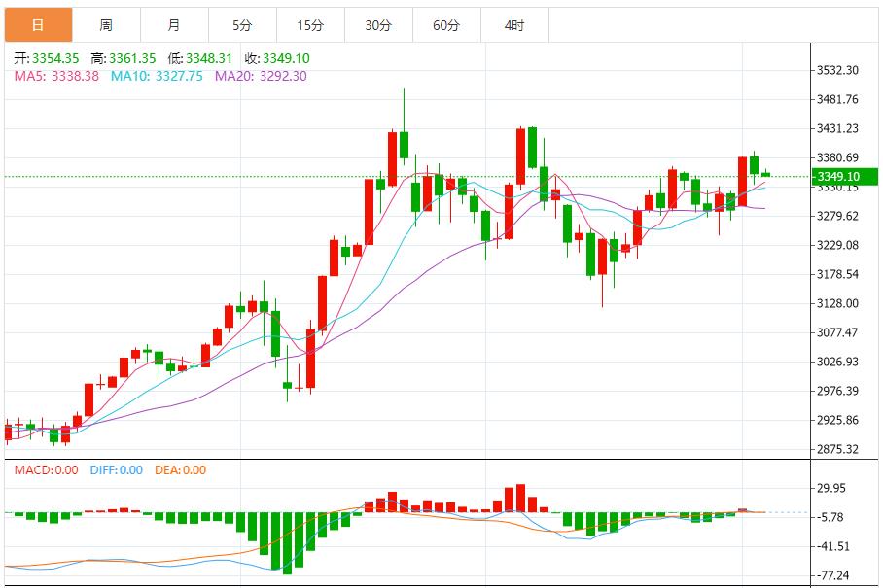Switch to the 月 monthly tab
The height and width of the screenshot is (588, 883).
pos(175,25)
